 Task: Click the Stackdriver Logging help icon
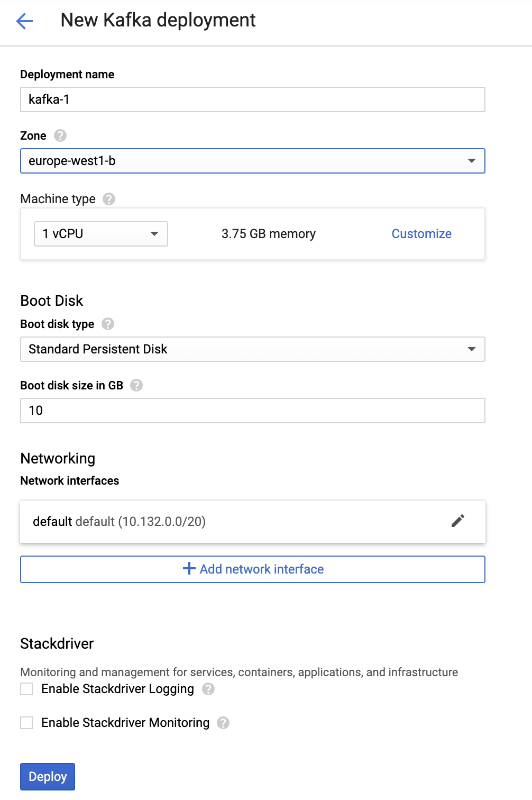coord(208,689)
